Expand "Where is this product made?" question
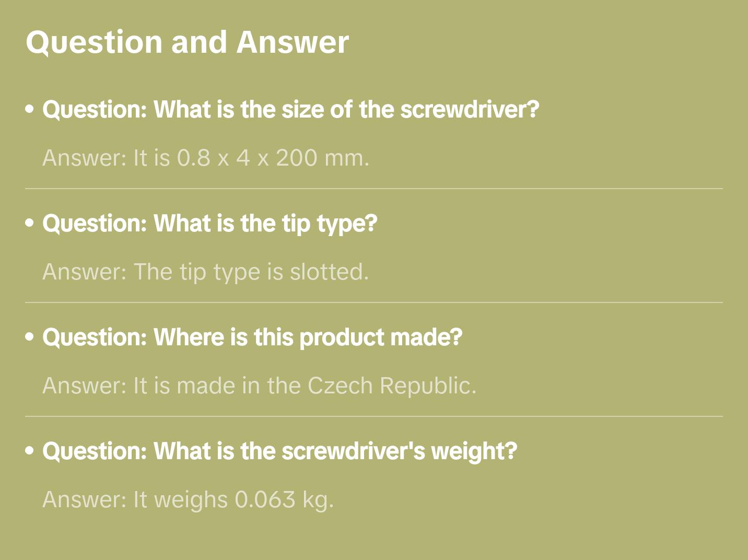 pos(252,337)
